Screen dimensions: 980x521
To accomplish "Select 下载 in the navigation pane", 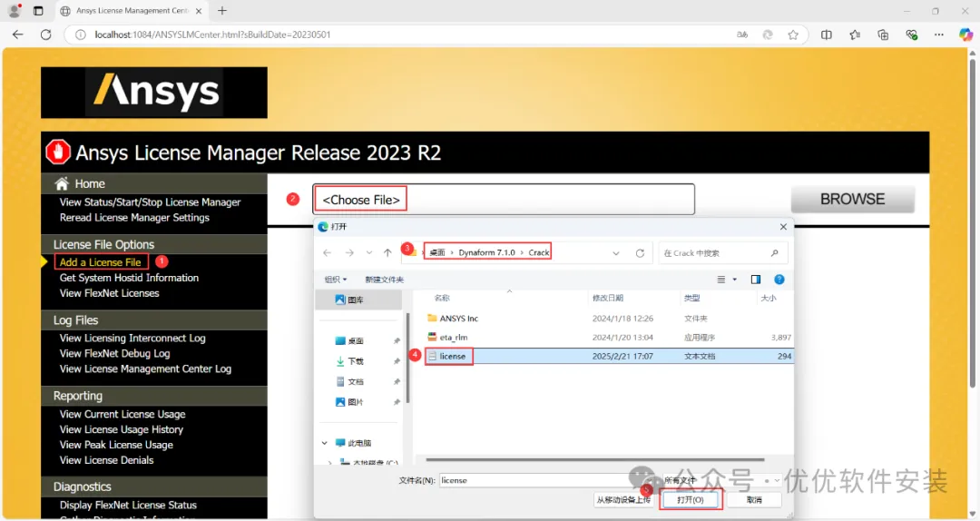I will click(x=356, y=361).
